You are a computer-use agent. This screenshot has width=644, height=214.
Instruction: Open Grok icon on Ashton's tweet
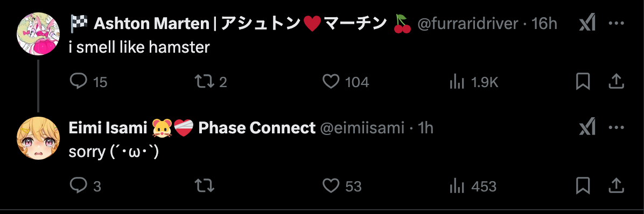tap(587, 24)
